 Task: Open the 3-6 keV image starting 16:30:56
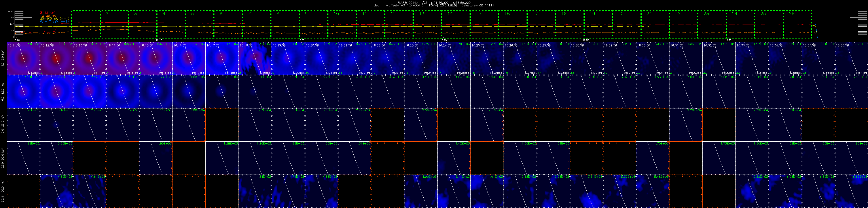pos(653,58)
